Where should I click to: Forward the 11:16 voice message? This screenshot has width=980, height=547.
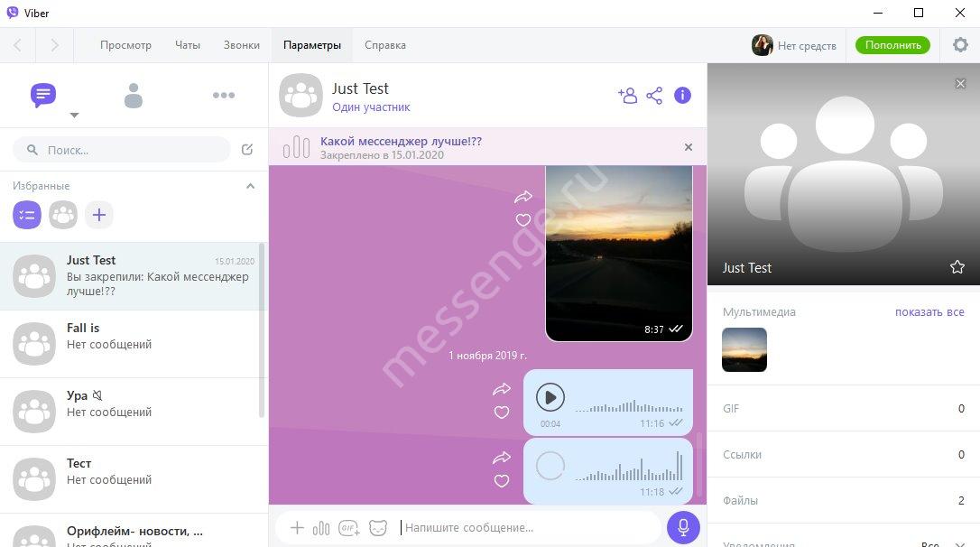[501, 389]
